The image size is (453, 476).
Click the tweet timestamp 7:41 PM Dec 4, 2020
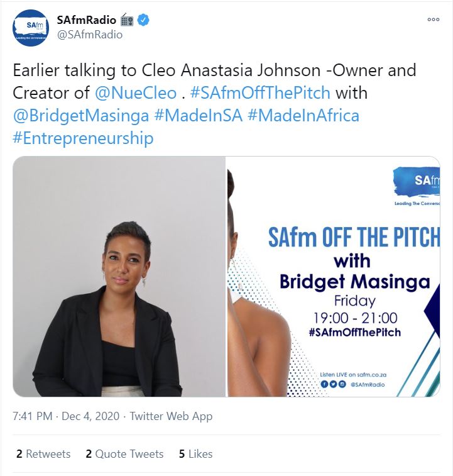pyautogui.click(x=66, y=416)
